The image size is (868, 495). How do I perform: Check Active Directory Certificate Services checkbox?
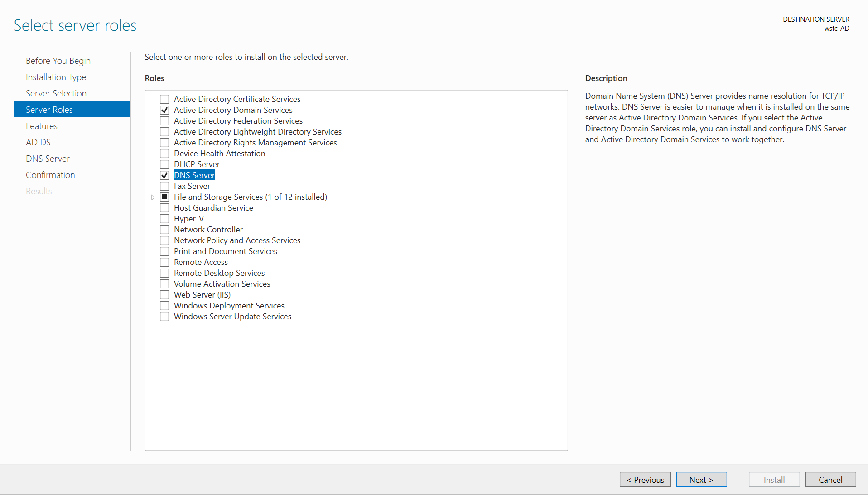click(164, 99)
